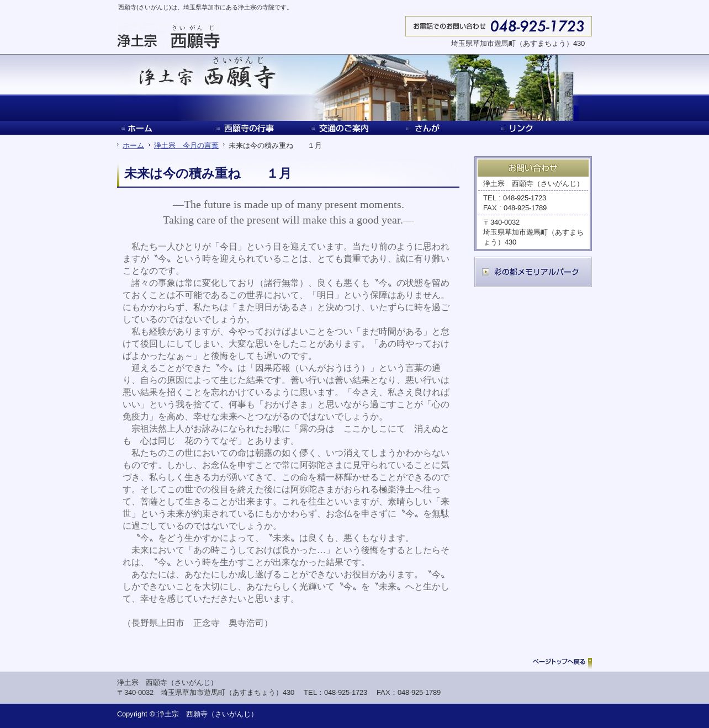Click the footer copyright text 浄土宗 西願寺

(x=187, y=714)
